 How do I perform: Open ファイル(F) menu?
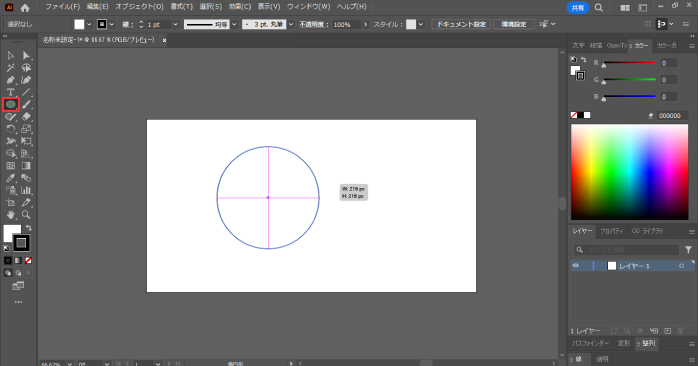[62, 7]
